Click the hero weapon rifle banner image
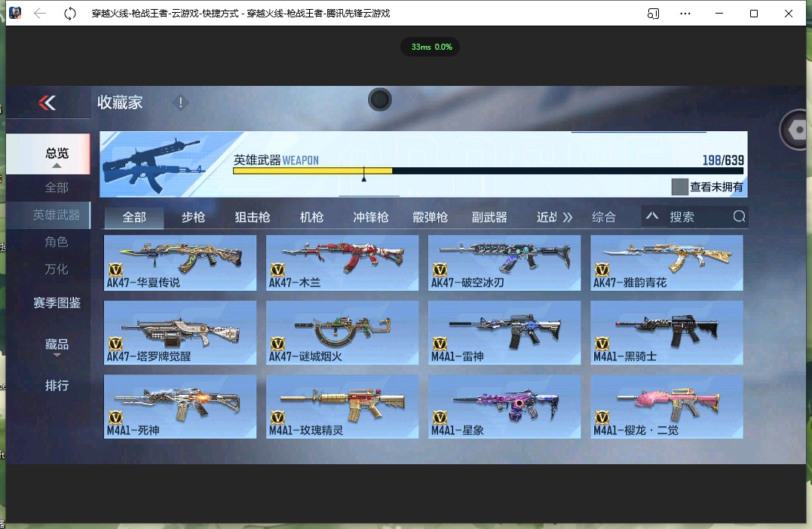This screenshot has height=529, width=812. click(153, 164)
